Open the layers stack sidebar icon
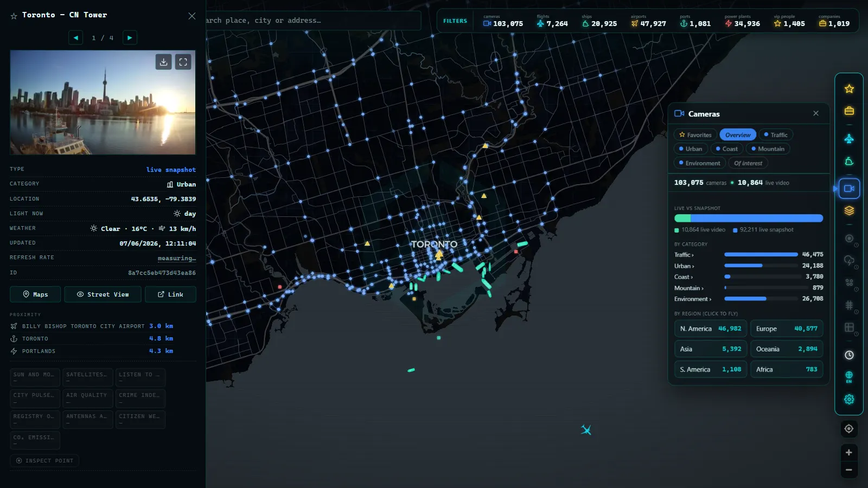Screen dimensions: 868x488 pyautogui.click(x=849, y=210)
